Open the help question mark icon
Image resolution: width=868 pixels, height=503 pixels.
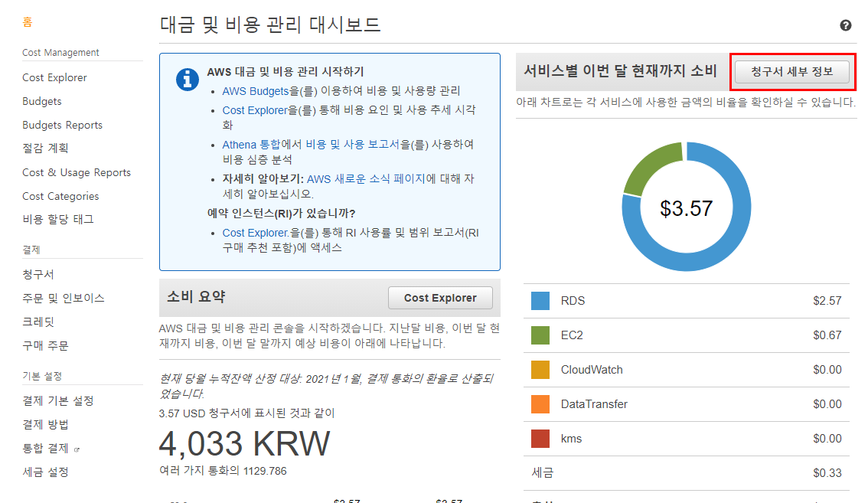click(x=845, y=25)
